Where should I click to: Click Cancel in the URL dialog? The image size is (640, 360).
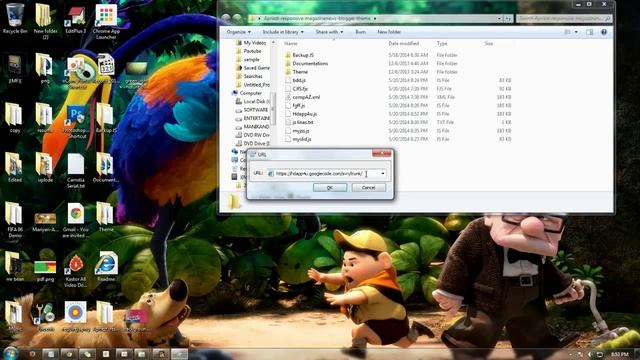click(368, 188)
